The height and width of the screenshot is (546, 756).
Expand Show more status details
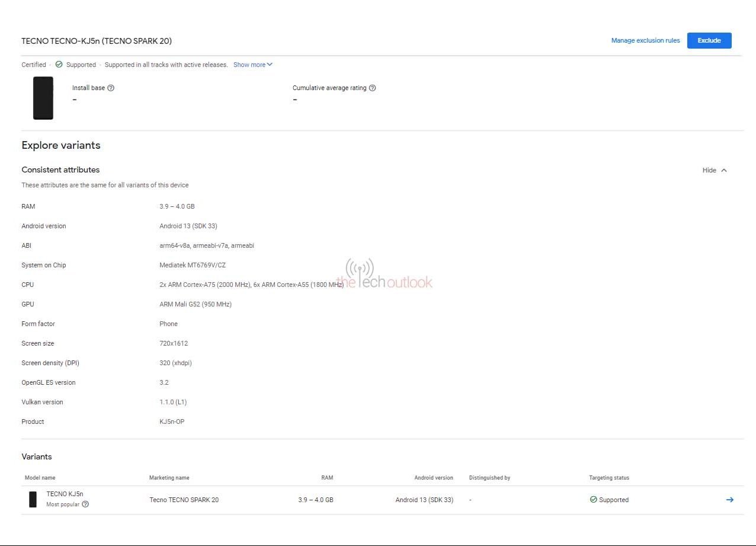point(253,65)
